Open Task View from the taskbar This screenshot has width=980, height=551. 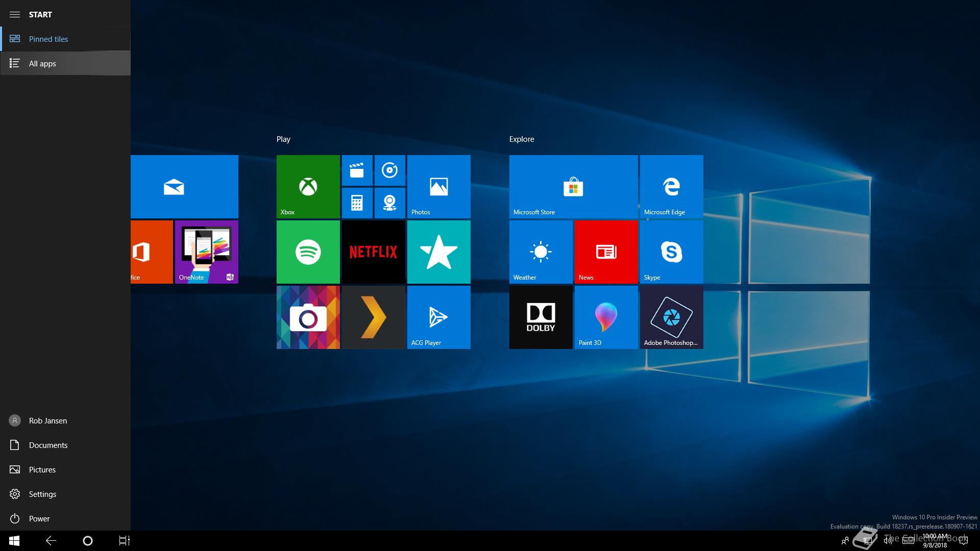(x=125, y=541)
